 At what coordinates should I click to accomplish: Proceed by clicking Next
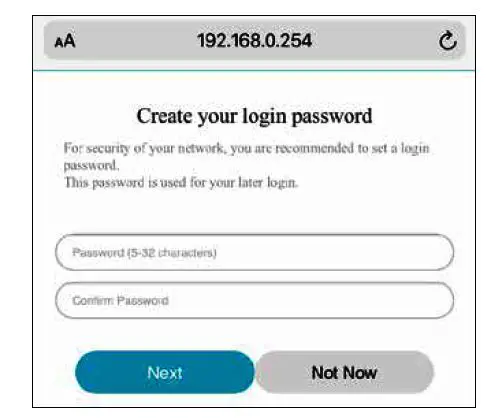click(x=165, y=372)
